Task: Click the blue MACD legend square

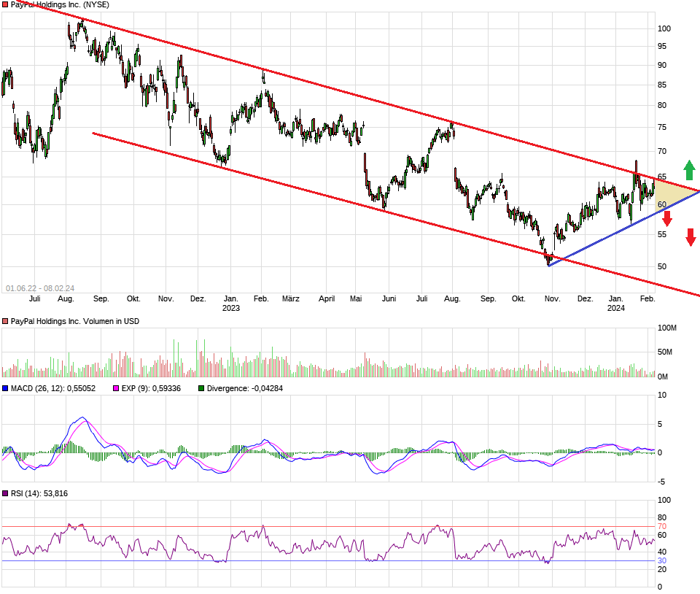Action: (x=5, y=388)
